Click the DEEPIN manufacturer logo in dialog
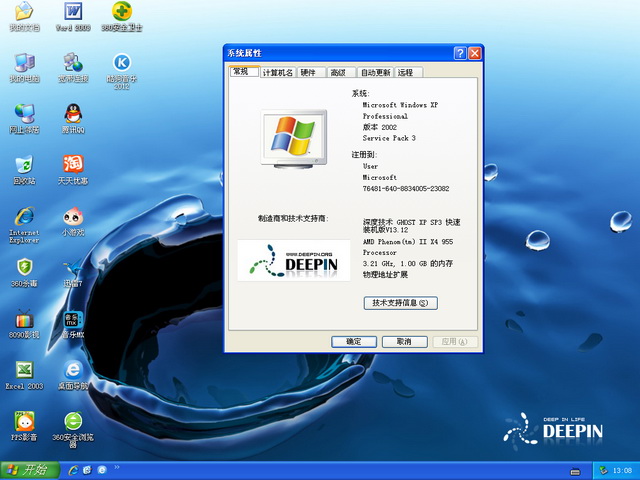Screen dimensions: 640x480 tap(294, 260)
